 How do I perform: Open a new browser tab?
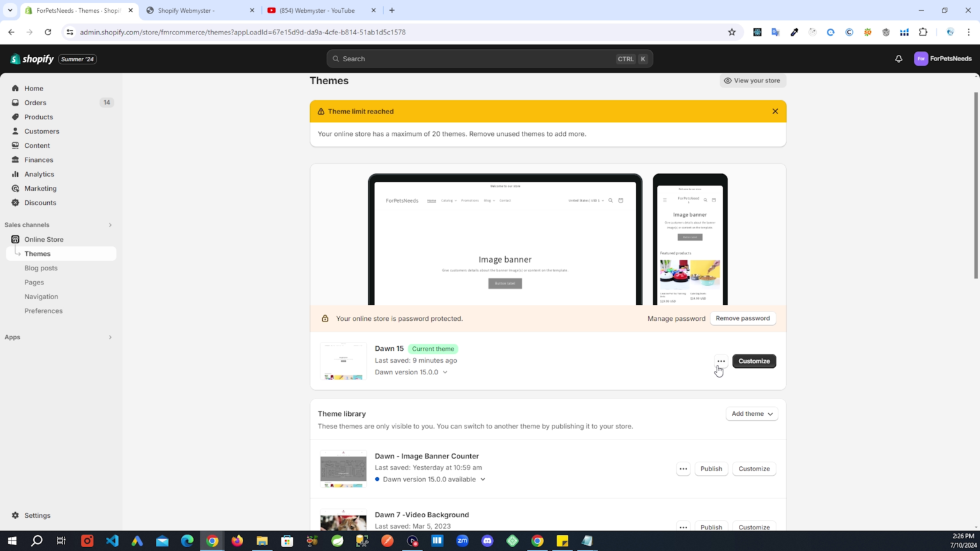pyautogui.click(x=392, y=10)
